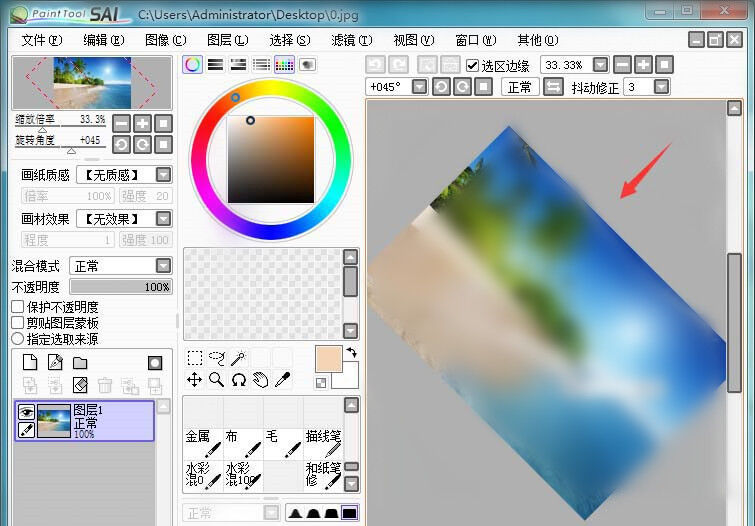Select the 水彩混0 brush
This screenshot has width=755, height=526.
coord(203,476)
